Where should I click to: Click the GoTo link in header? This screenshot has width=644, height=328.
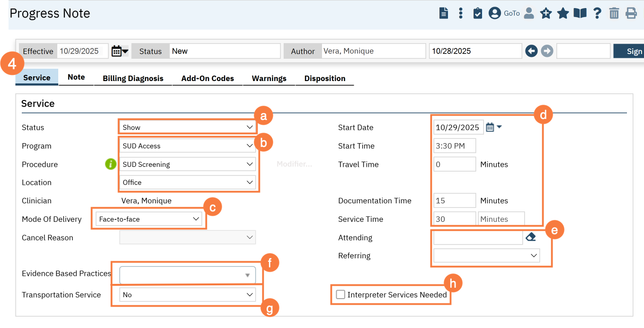pyautogui.click(x=512, y=13)
